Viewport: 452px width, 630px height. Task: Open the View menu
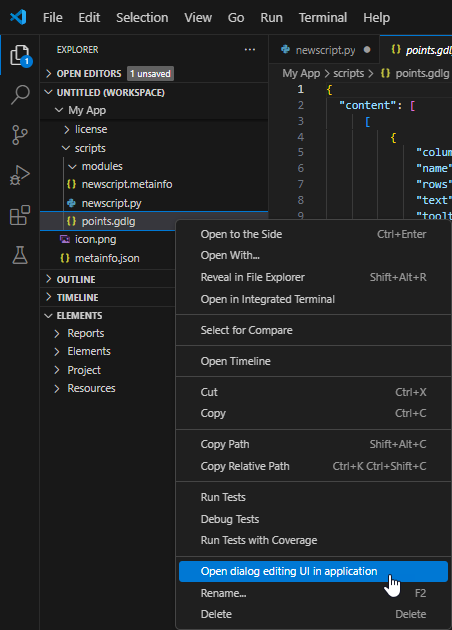[x=198, y=18]
